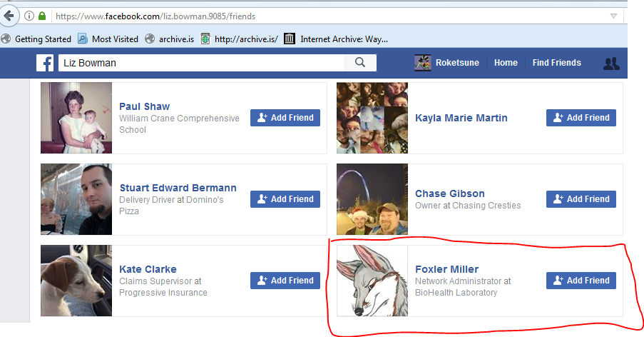The height and width of the screenshot is (337, 644).
Task: Open Kate Clarke's profile link
Action: point(148,269)
